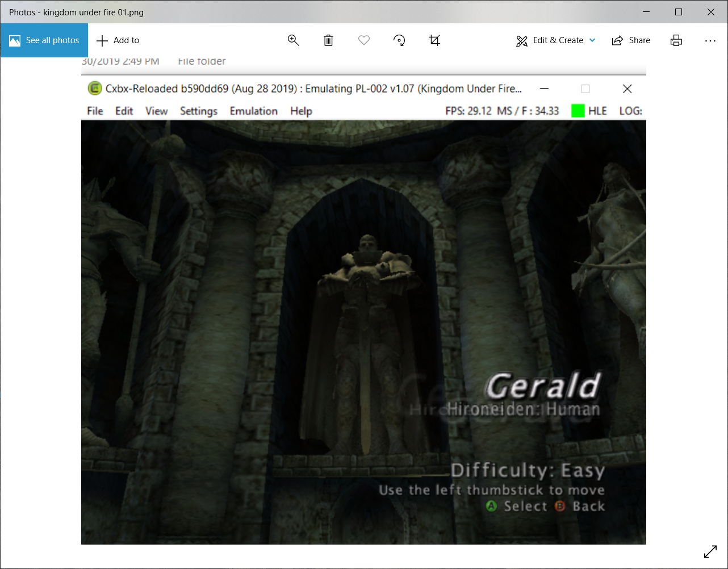728x569 pixels.
Task: Minimize the Photos window
Action: (x=646, y=12)
